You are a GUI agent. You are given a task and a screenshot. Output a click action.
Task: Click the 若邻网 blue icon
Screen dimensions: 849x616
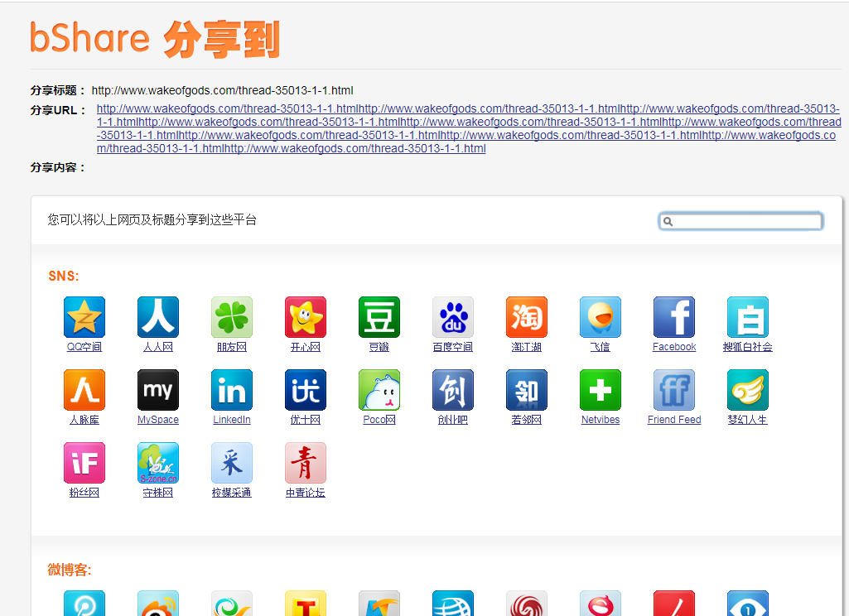coord(526,390)
